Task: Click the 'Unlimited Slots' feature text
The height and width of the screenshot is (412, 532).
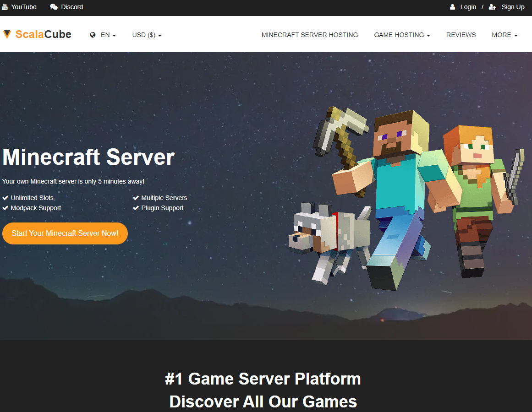Action: pos(32,198)
